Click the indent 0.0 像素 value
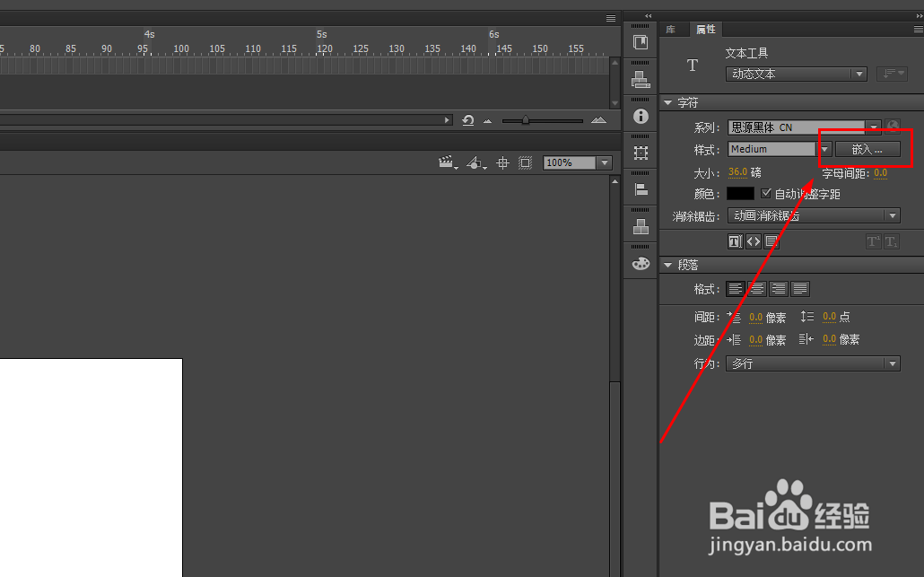This screenshot has height=577, width=924. 756,317
